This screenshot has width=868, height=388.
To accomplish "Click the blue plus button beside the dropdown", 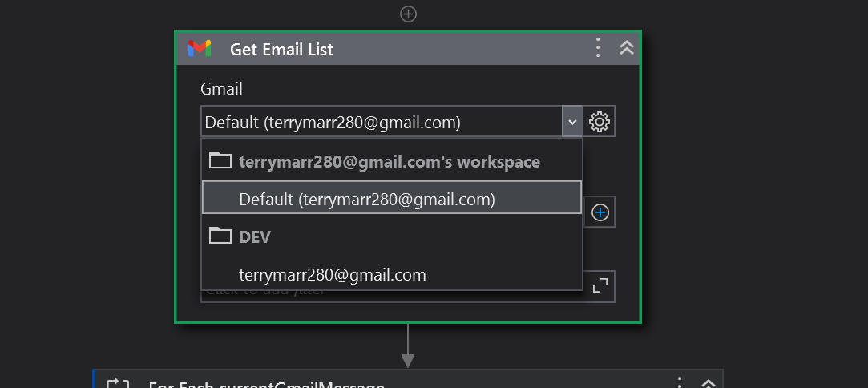I will pyautogui.click(x=600, y=212).
